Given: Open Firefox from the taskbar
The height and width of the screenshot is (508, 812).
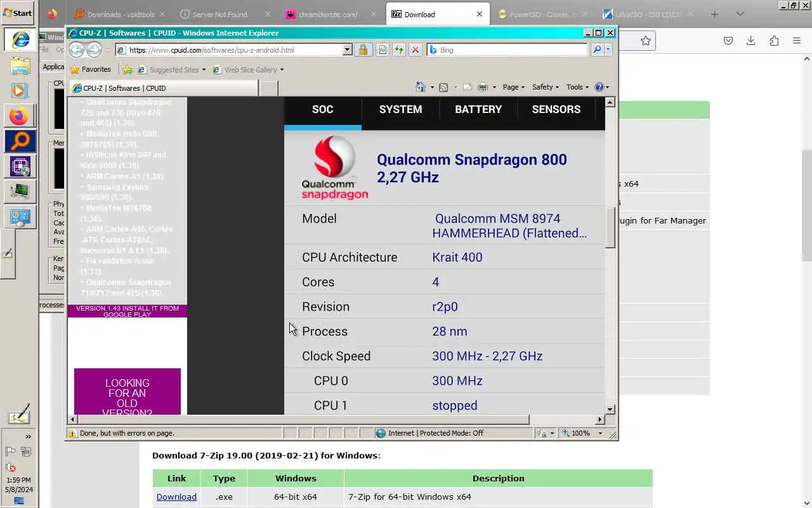Looking at the screenshot, I should tap(20, 116).
